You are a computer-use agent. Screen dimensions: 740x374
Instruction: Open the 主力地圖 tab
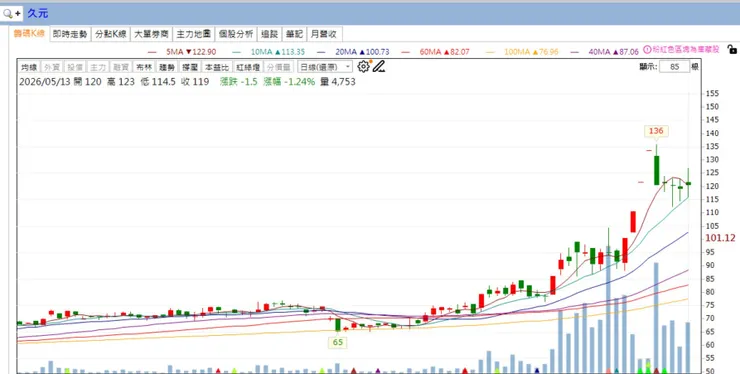(x=193, y=34)
